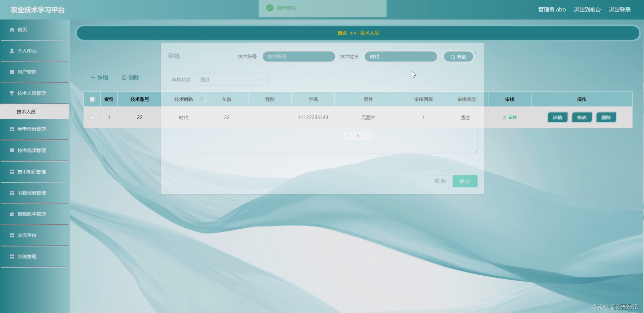Click the 用户管理 sidebar icon
644x313 pixels.
point(11,72)
